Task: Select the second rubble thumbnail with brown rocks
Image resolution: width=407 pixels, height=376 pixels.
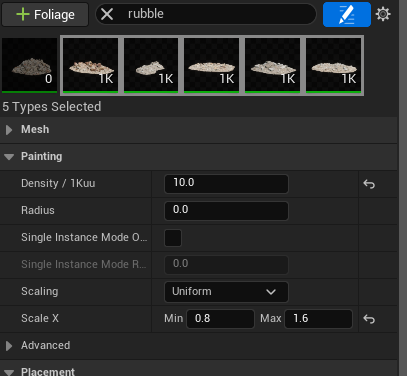Action: 91,65
